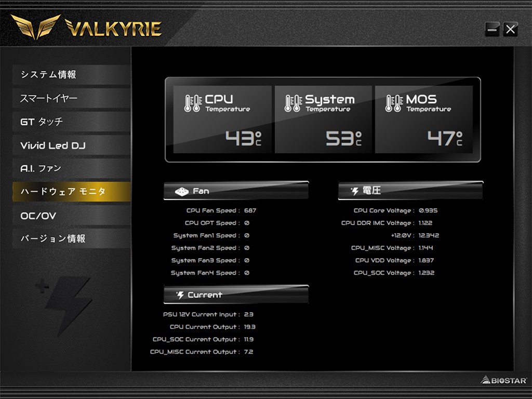Click the System Fan4 Speed row
Screen dimensions: 532x399
[x=210, y=273]
